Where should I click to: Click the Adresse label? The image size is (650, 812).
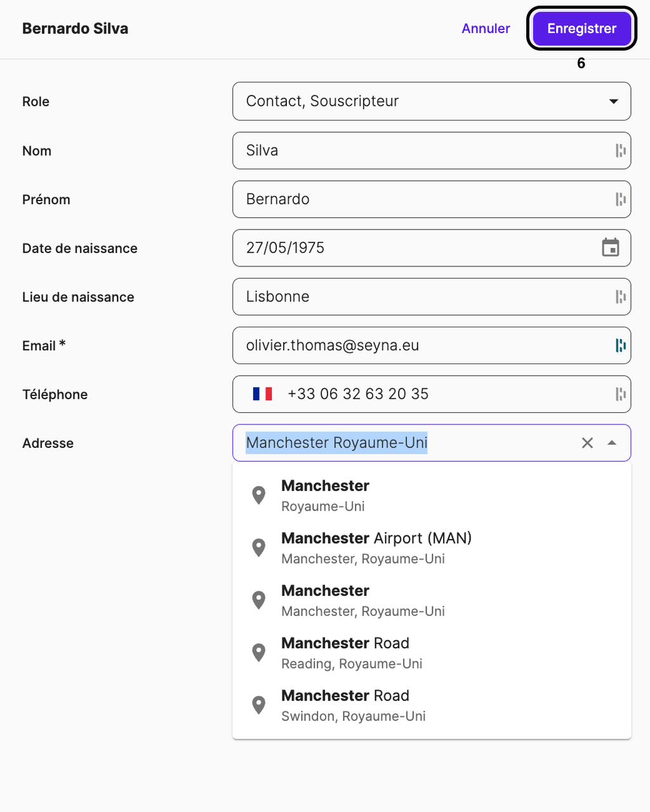coord(48,443)
